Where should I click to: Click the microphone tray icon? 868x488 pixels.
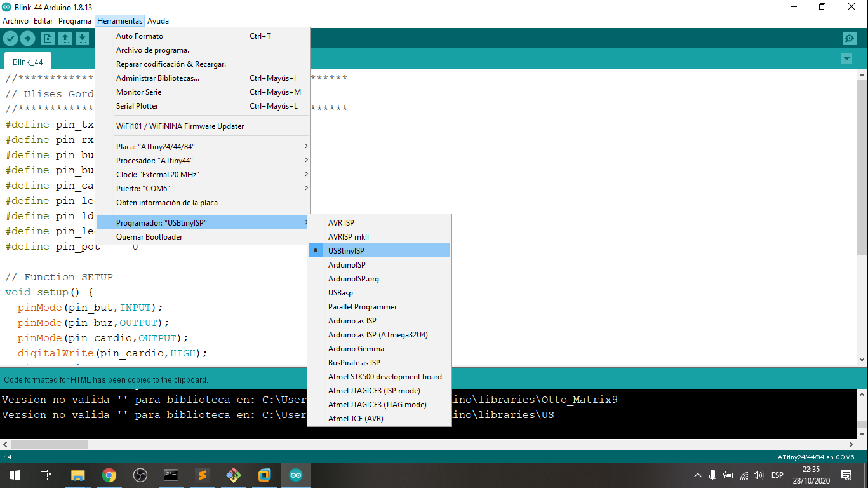click(x=713, y=475)
